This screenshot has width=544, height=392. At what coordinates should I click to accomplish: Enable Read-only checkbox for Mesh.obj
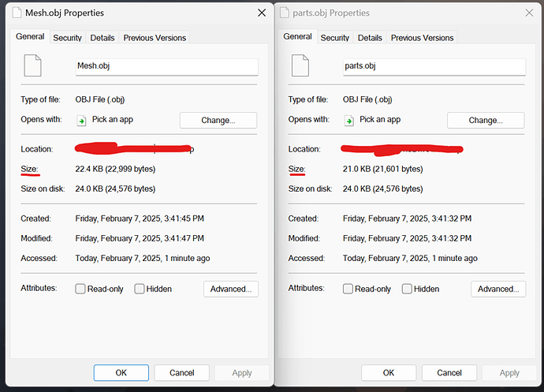click(x=80, y=289)
